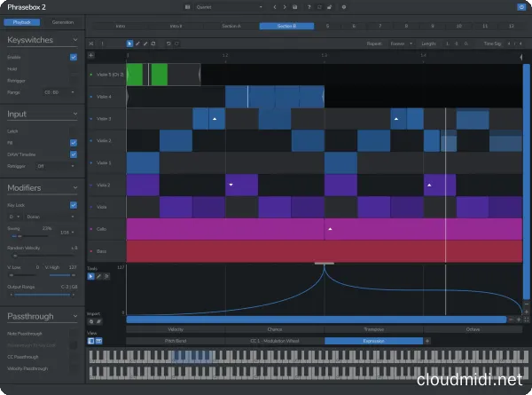This screenshot has height=395, width=532.
Task: Select the pointer tool in the editor toolbar
Action: 129,43
